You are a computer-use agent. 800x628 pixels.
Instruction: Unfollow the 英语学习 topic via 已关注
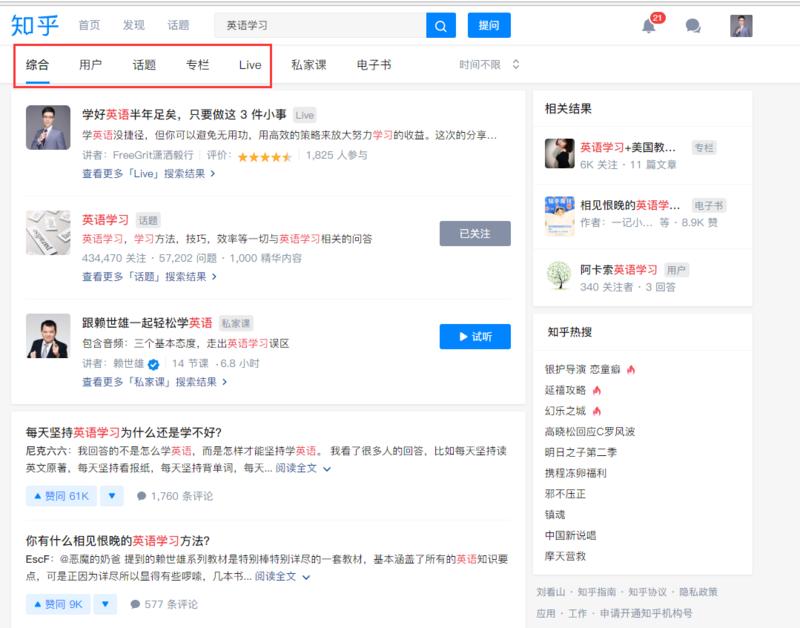point(474,233)
